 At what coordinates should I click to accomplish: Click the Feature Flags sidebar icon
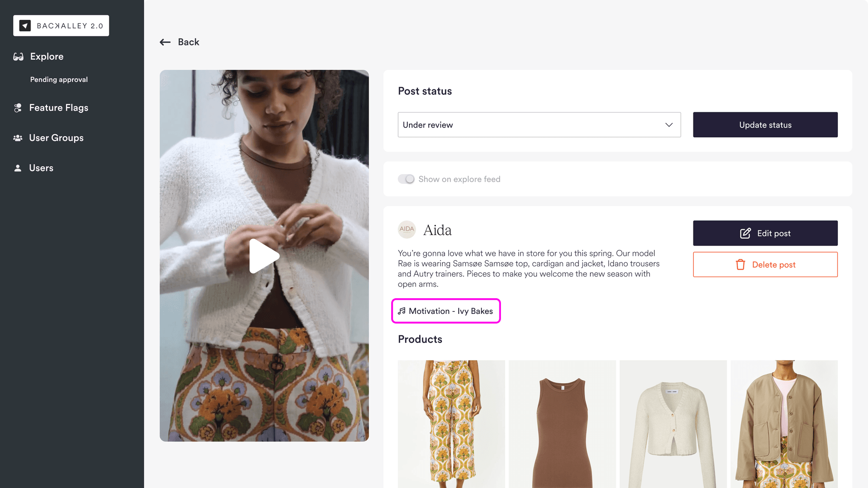(18, 108)
